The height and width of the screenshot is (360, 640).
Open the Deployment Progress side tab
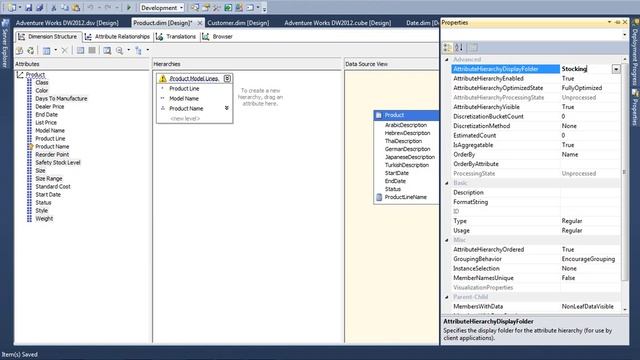coord(635,52)
